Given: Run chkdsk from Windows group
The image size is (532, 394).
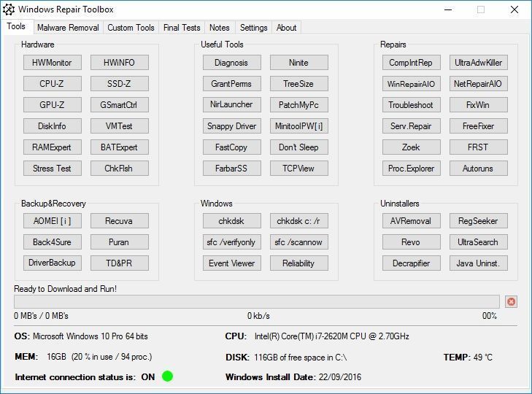Looking at the screenshot, I should point(232,221).
